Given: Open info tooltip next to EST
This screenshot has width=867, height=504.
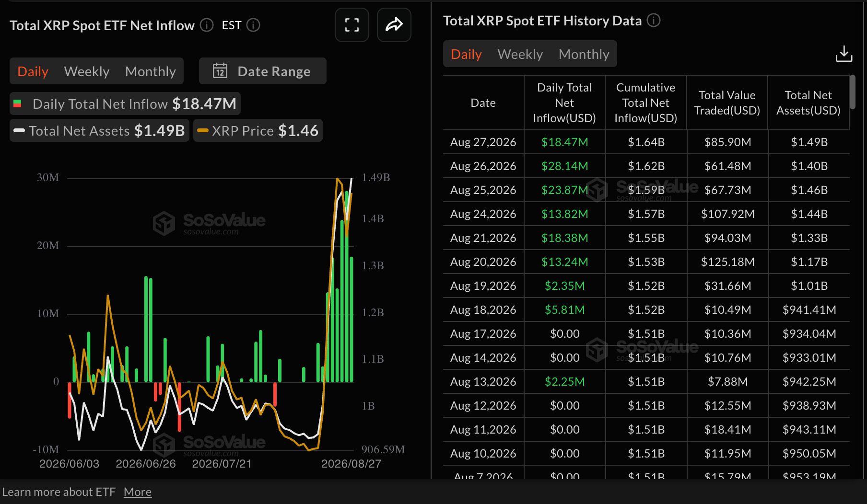Looking at the screenshot, I should (253, 25).
